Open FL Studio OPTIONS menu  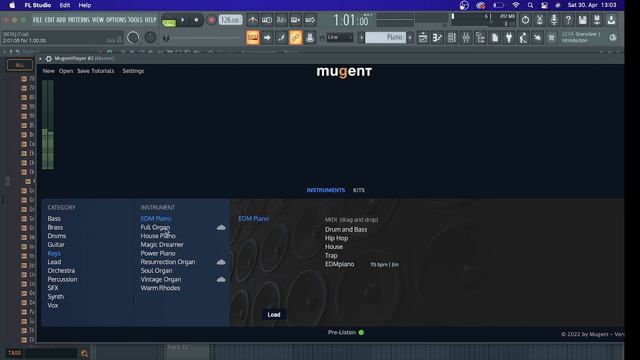(x=116, y=20)
